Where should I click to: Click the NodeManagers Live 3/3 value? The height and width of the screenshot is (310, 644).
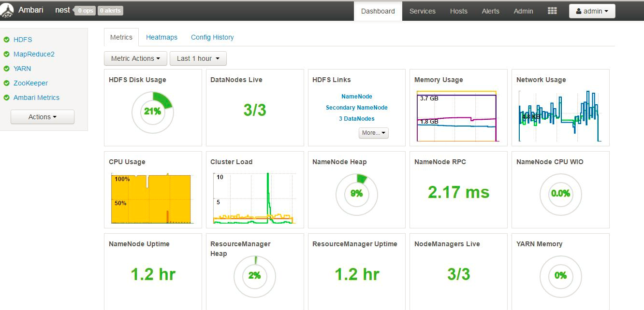click(x=459, y=274)
